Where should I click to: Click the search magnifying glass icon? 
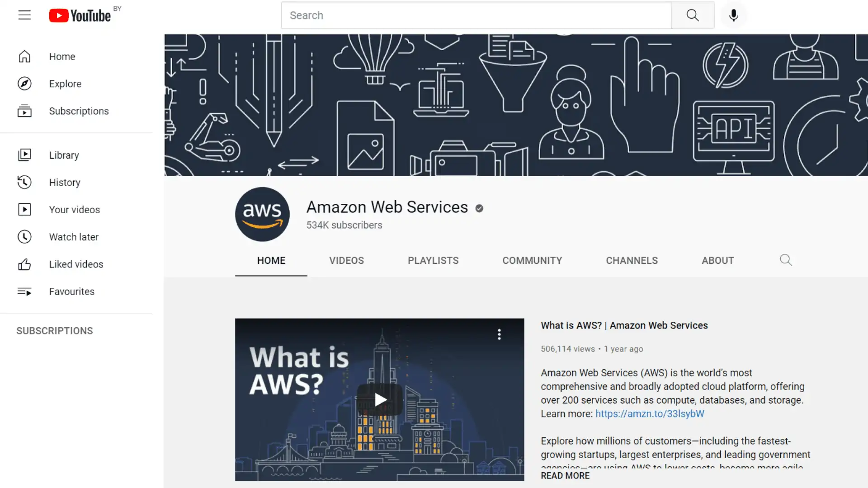pos(693,15)
